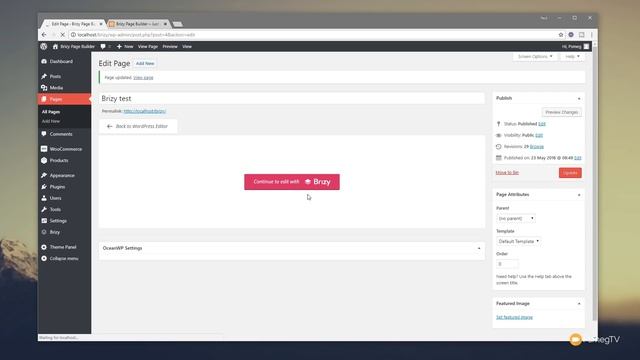
Task: Open Brizy Page Builder site home icon
Action: (56, 47)
